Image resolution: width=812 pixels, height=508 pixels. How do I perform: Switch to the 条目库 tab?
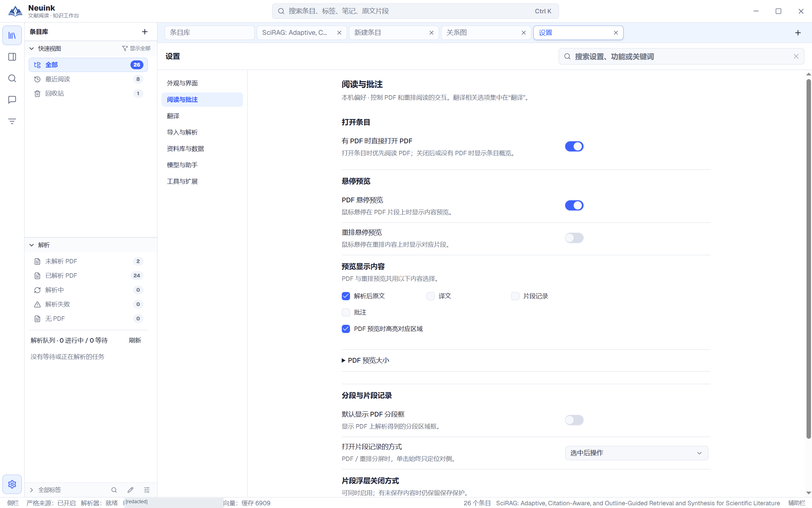(209, 33)
